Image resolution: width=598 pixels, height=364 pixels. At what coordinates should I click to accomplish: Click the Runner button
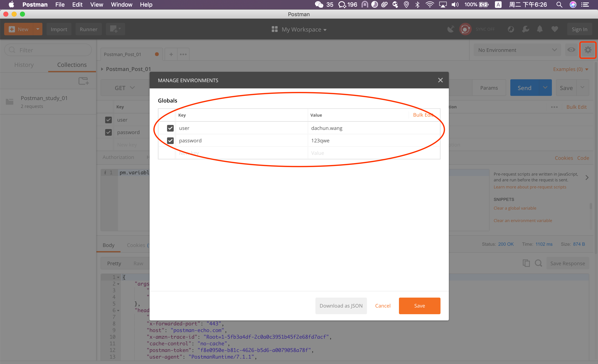(88, 29)
